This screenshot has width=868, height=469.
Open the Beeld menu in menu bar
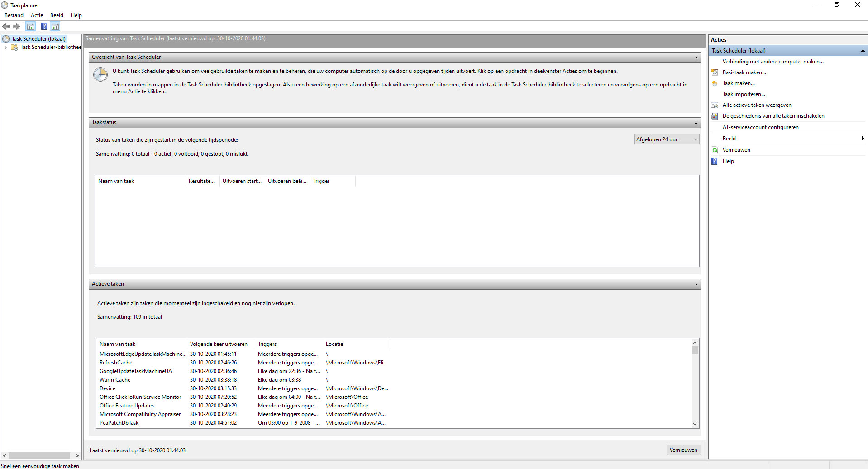57,15
